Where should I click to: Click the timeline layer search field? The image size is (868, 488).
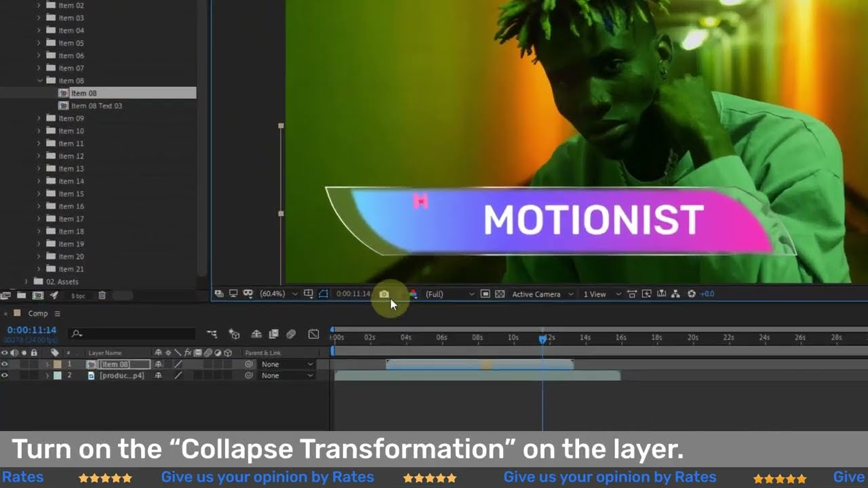[x=133, y=334]
